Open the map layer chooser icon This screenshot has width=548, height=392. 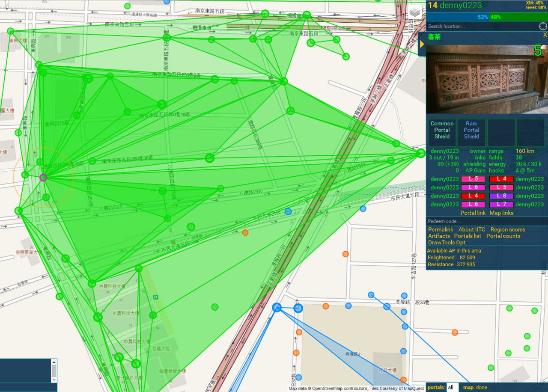tap(414, 12)
